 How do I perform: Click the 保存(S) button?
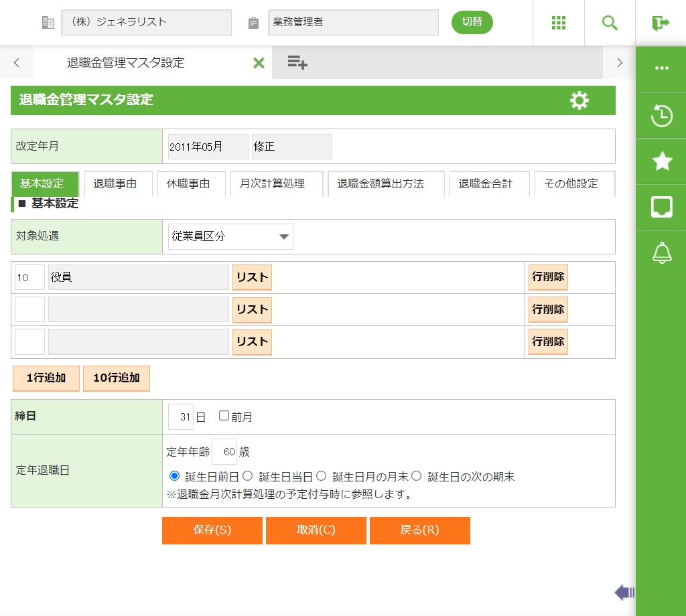[212, 530]
